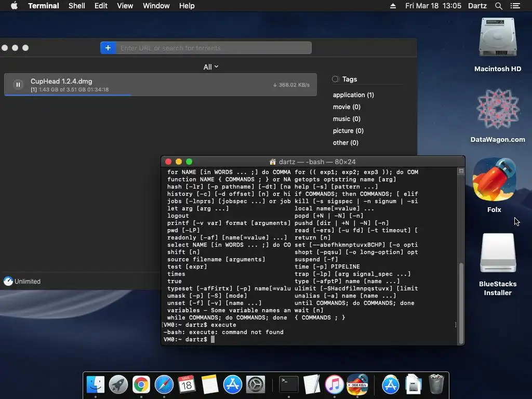
Task: Click the 368.02 KB/s download speed
Action: (291, 85)
